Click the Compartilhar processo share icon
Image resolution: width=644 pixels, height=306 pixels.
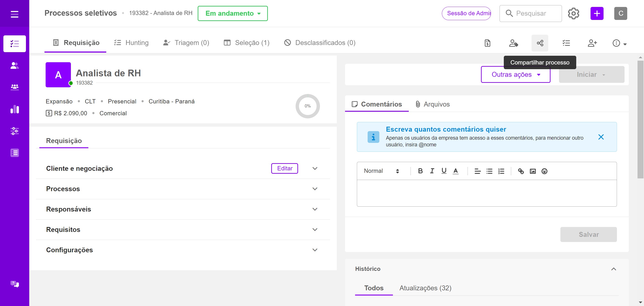[x=540, y=43]
